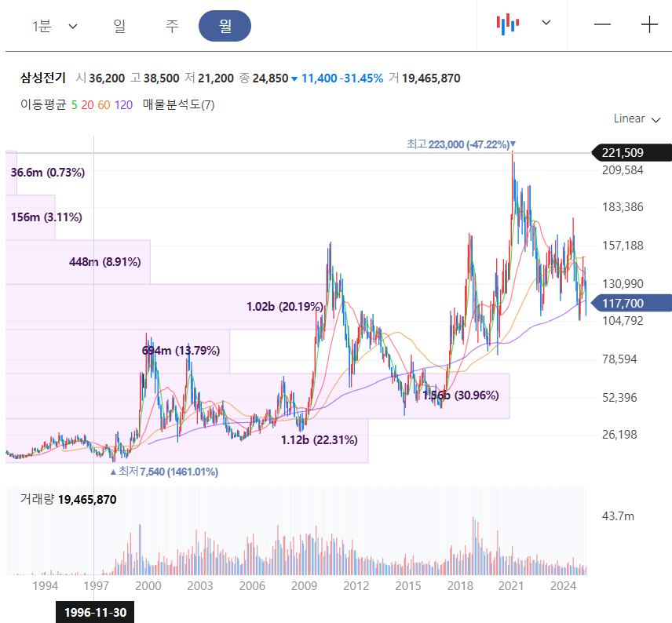The width and height of the screenshot is (672, 623).
Task: Zoom out with the minus icon
Action: pyautogui.click(x=602, y=24)
